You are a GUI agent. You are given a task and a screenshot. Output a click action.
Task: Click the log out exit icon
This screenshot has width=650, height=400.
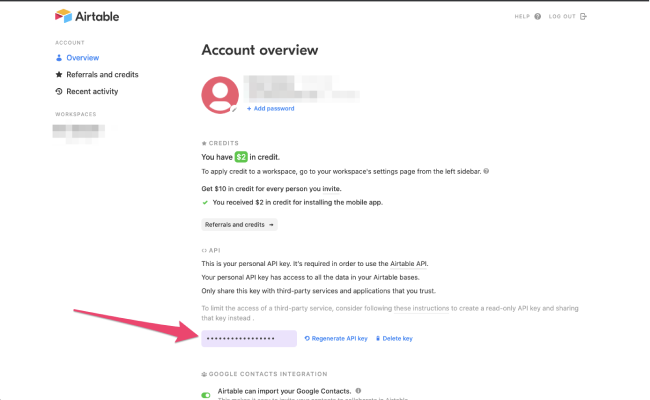pos(583,17)
